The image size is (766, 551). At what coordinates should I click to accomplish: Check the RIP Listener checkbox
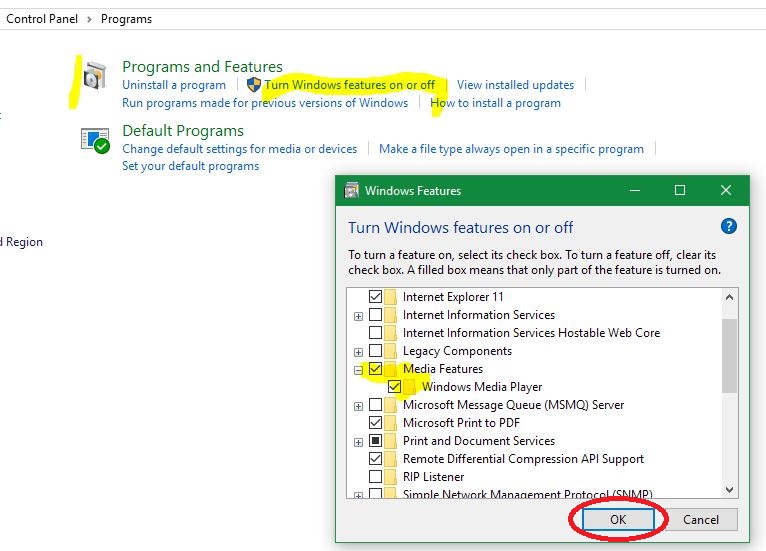click(375, 477)
